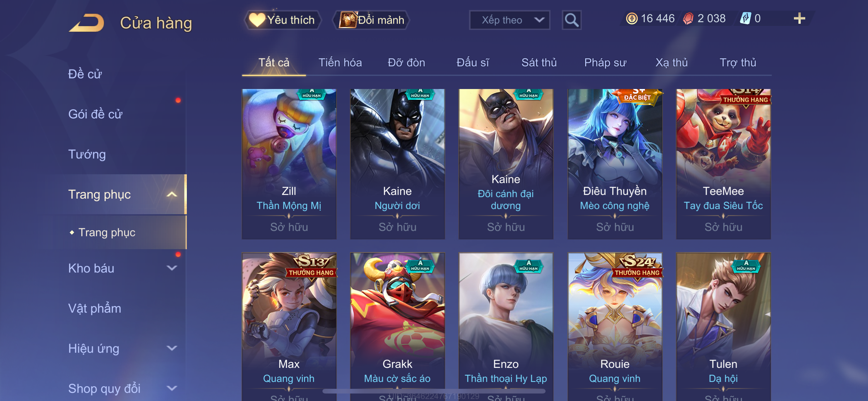Click the heart icon in Yêu thích

(x=257, y=20)
